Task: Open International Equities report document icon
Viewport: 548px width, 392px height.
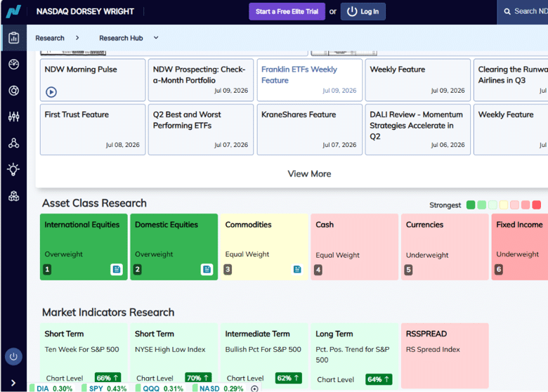Action: pos(117,269)
